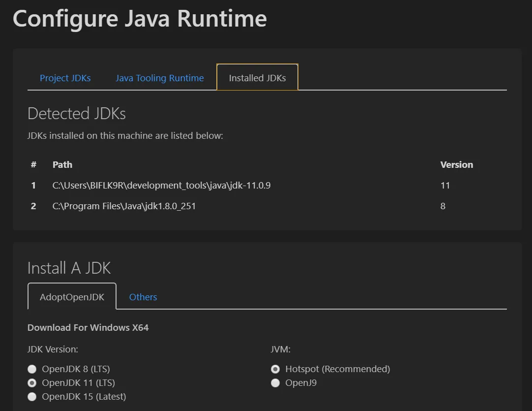Click the jdk1.8.0_251 path entry
The image size is (532, 411).
[124, 206]
